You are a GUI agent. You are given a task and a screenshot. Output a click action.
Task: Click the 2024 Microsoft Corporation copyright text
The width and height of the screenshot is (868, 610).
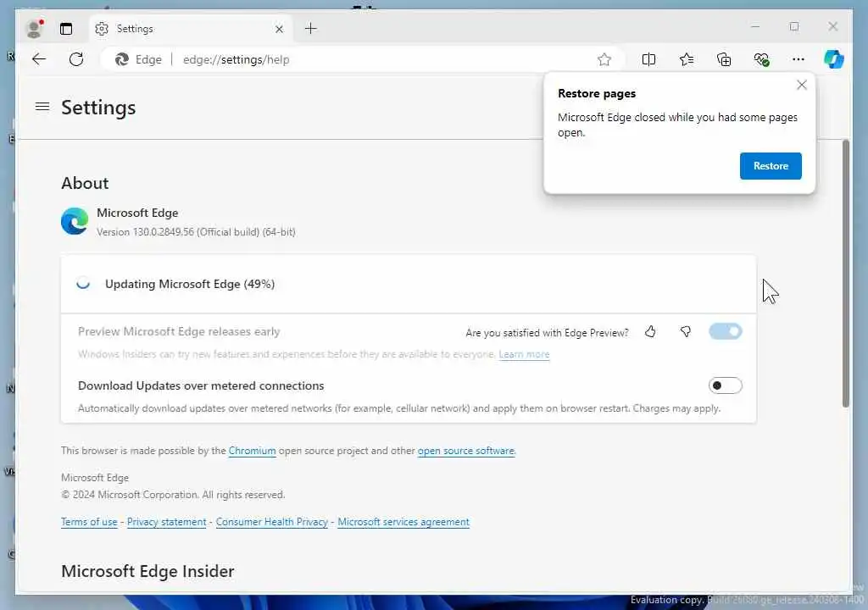pyautogui.click(x=173, y=495)
